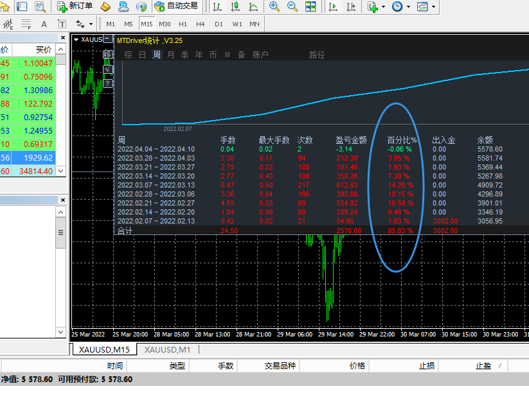Viewport: 529px width, 420px height.
Task: Open the cloud VPS hosting icon
Action: (x=123, y=6)
